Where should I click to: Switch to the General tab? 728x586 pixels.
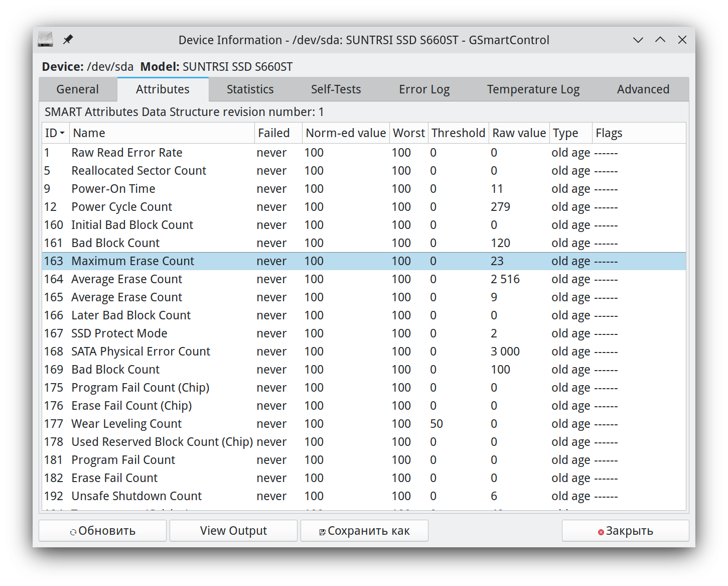[78, 89]
